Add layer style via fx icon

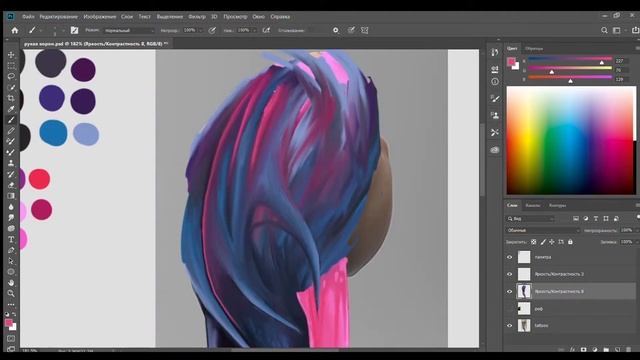[572, 350]
